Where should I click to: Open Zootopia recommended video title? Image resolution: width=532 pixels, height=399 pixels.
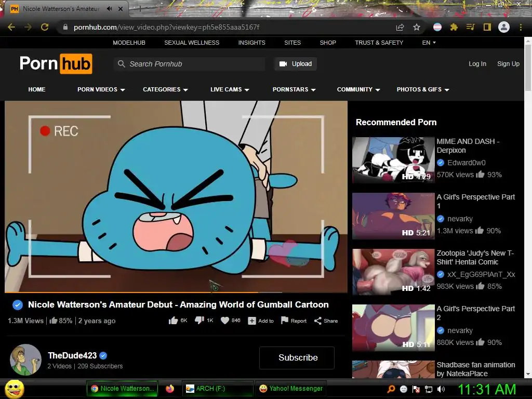[475, 258]
